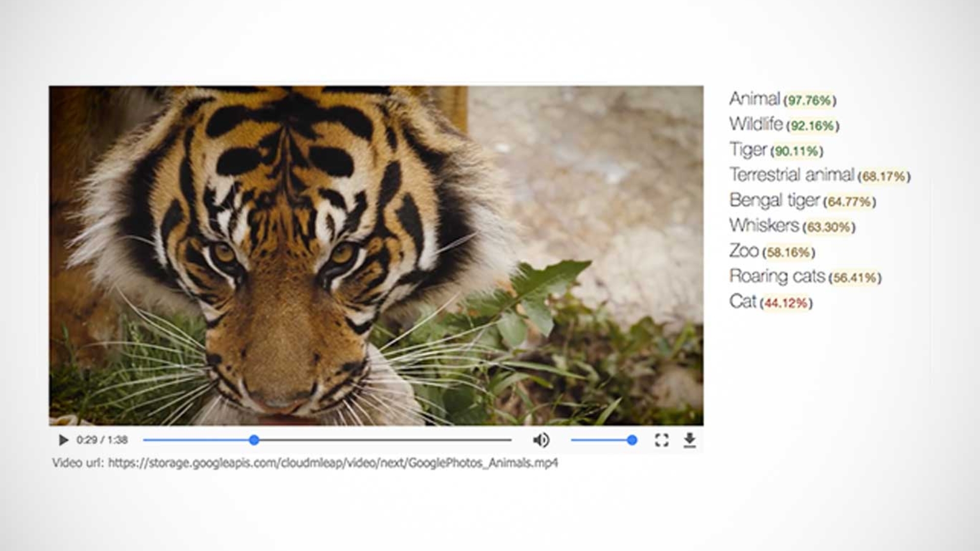Click the volume slider handle
Image resolution: width=980 pixels, height=551 pixels.
(632, 440)
